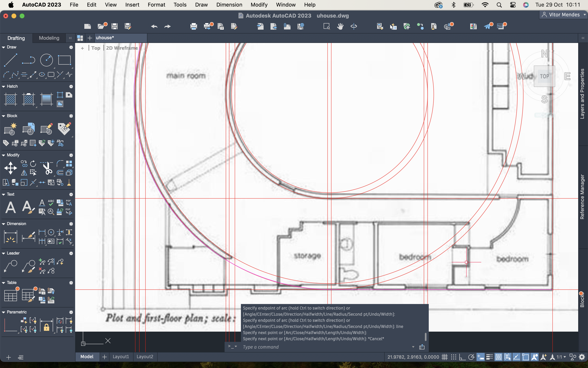
Task: Toggle Object Snap Tracking in status bar
Action: click(x=516, y=357)
